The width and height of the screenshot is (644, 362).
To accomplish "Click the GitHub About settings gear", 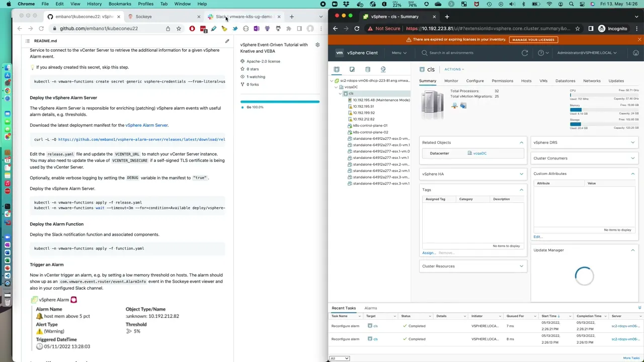I will click(x=317, y=45).
